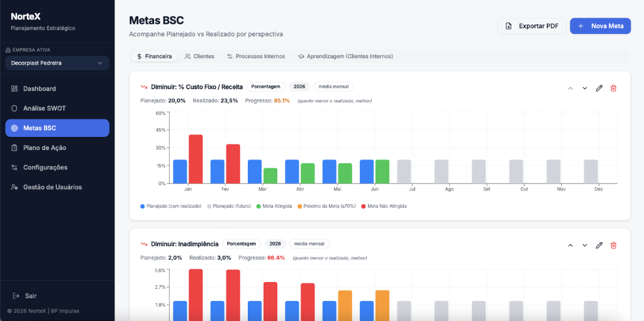This screenshot has width=644, height=321.
Task: Click the people icon on Clientes tab
Action: pos(187,57)
